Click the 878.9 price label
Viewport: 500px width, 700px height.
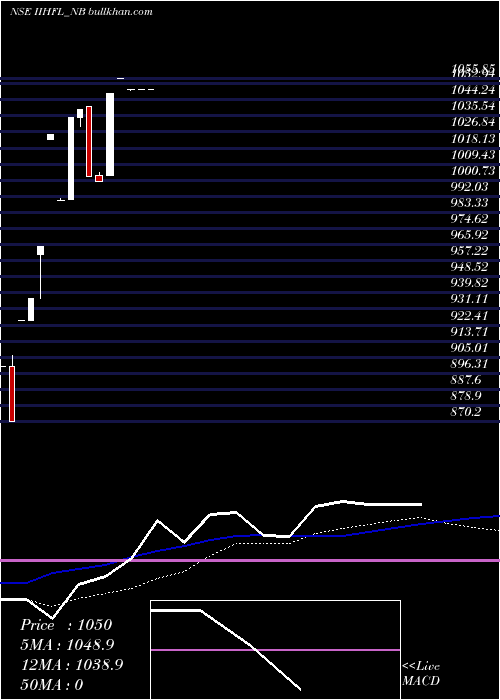[x=467, y=396]
